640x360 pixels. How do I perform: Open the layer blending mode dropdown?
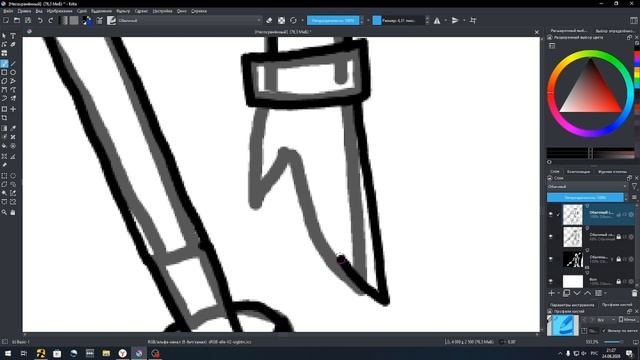coord(587,187)
